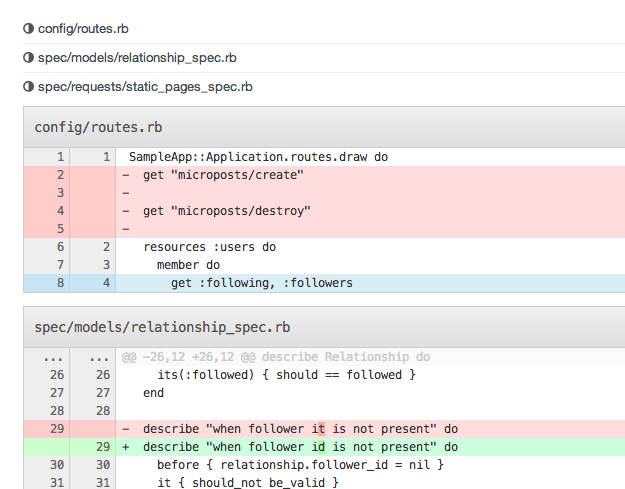The height and width of the screenshot is (489, 625).
Task: Click the added line "when follower id is not present"
Action: (x=371, y=447)
